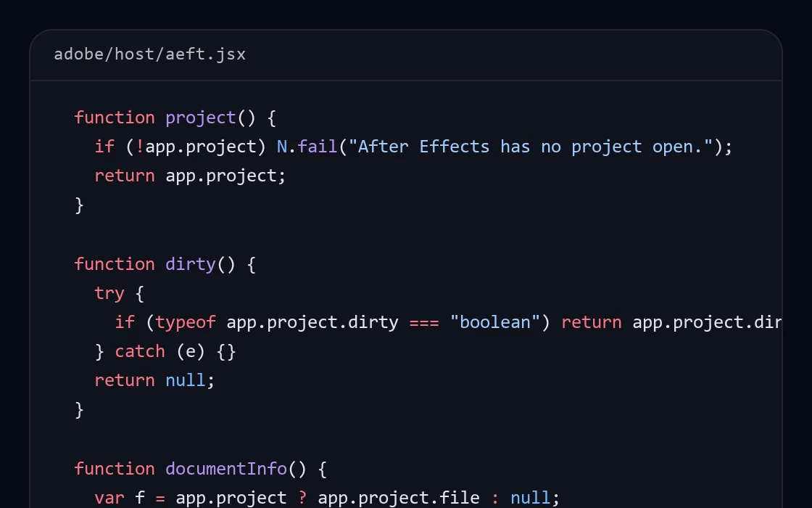Click the "typeof" keyword
Viewport: 812px width, 508px height.
coord(186,322)
